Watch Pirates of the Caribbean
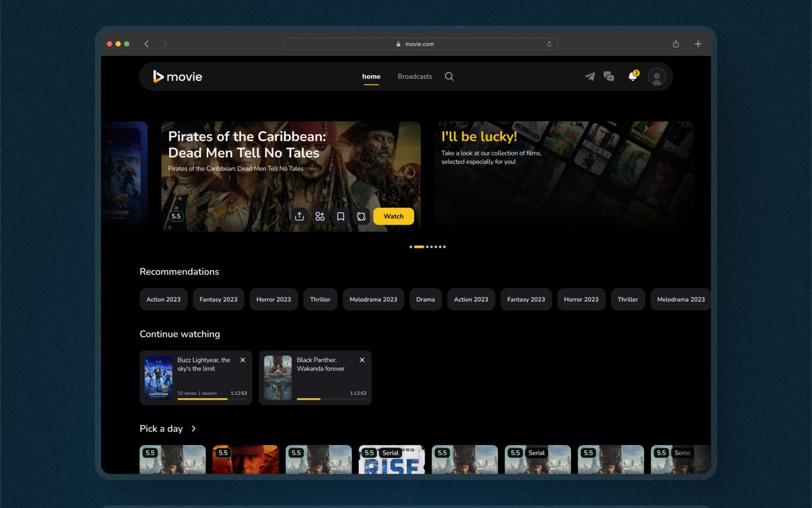The width and height of the screenshot is (812, 508). 393,217
